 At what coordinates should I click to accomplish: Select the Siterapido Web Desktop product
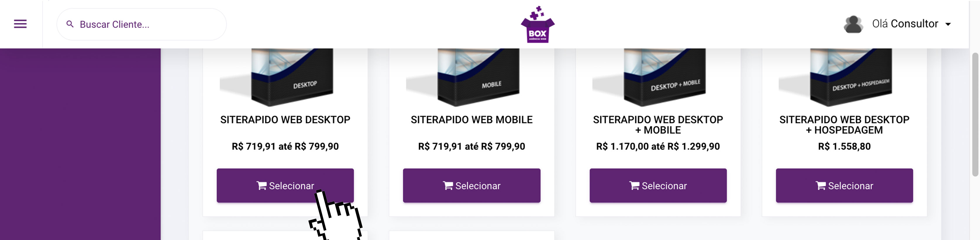point(285,186)
